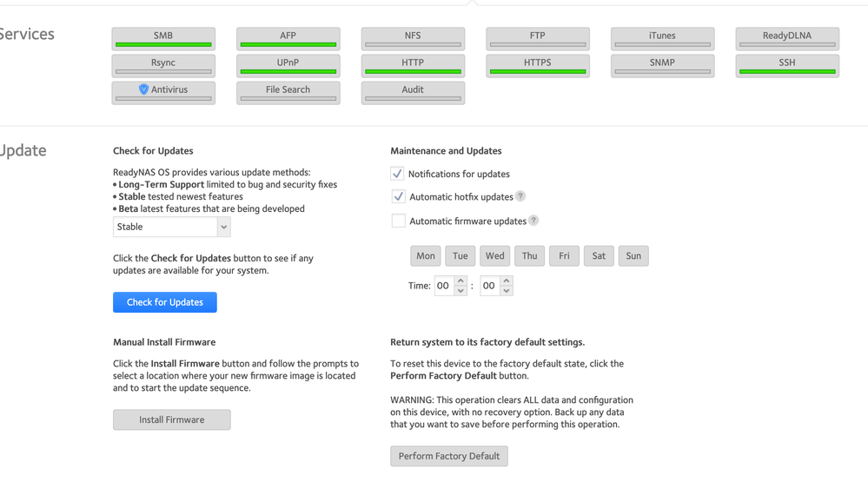Click Perform Factory Default button

tap(449, 456)
